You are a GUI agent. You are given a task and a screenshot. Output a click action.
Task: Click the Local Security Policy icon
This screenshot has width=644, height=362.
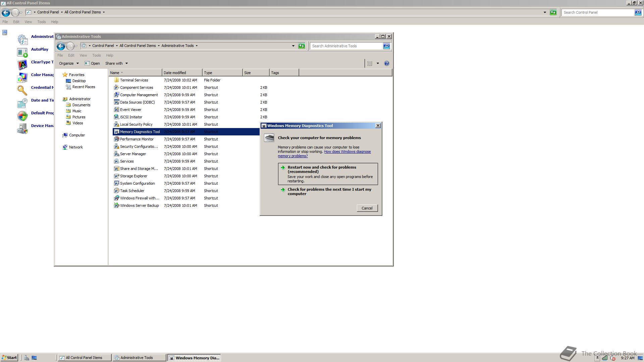click(116, 124)
